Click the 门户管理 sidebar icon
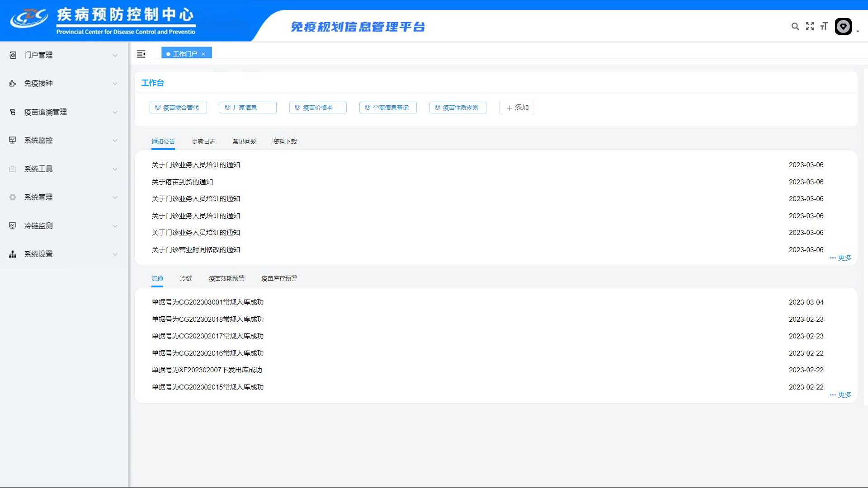 coord(13,55)
